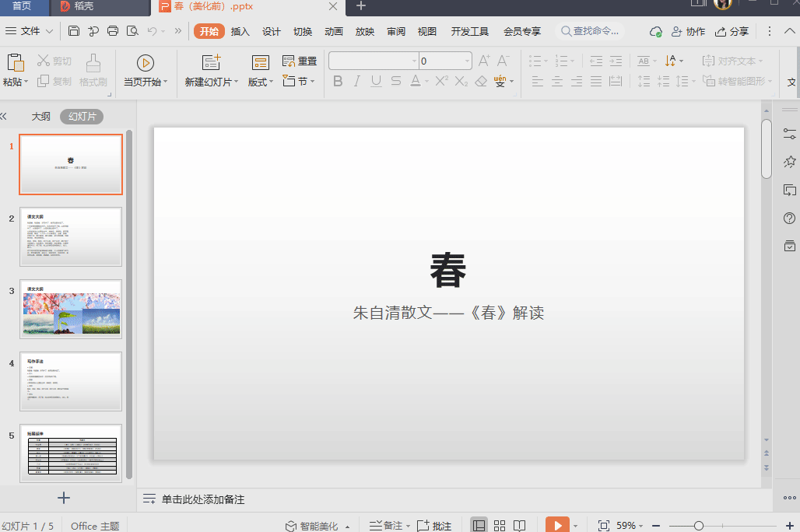Click the 协作 collaborate button
800x532 pixels.
[x=688, y=32]
